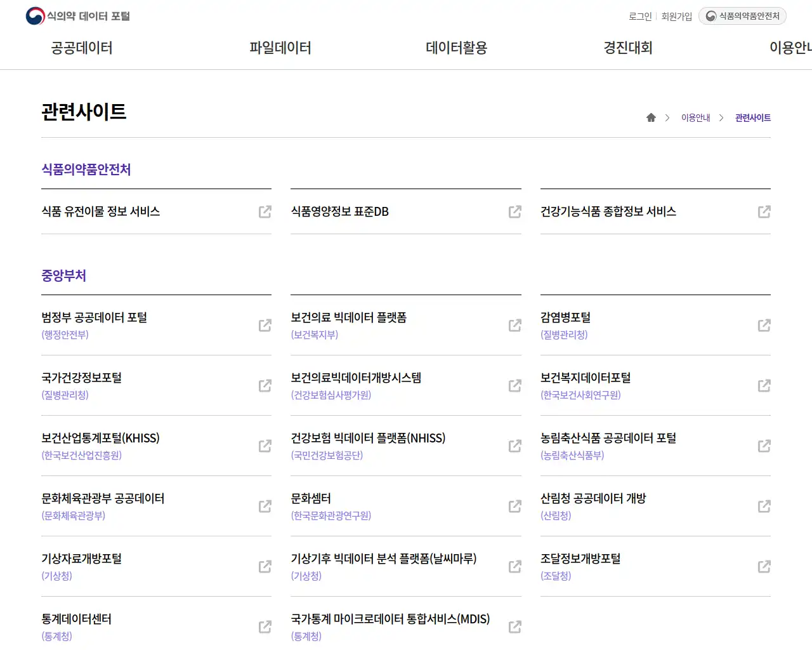812x650 pixels.
Task: Click (농림축산식품부) agency label
Action: coord(572,455)
